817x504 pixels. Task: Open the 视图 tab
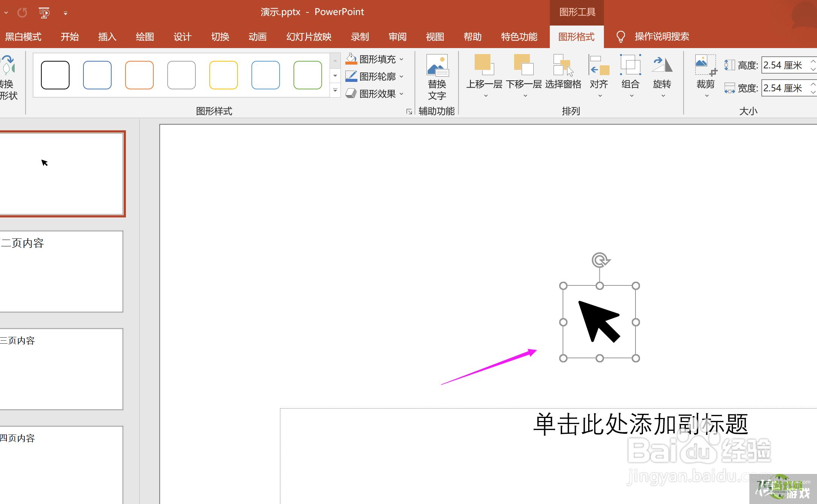coord(435,37)
